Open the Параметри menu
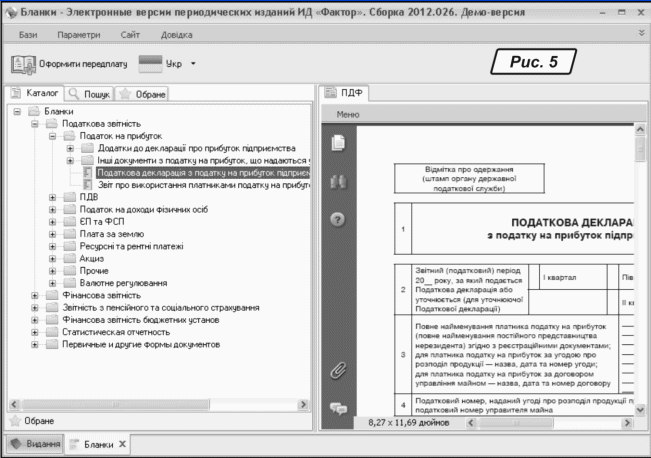The height and width of the screenshot is (458, 651). click(x=78, y=34)
